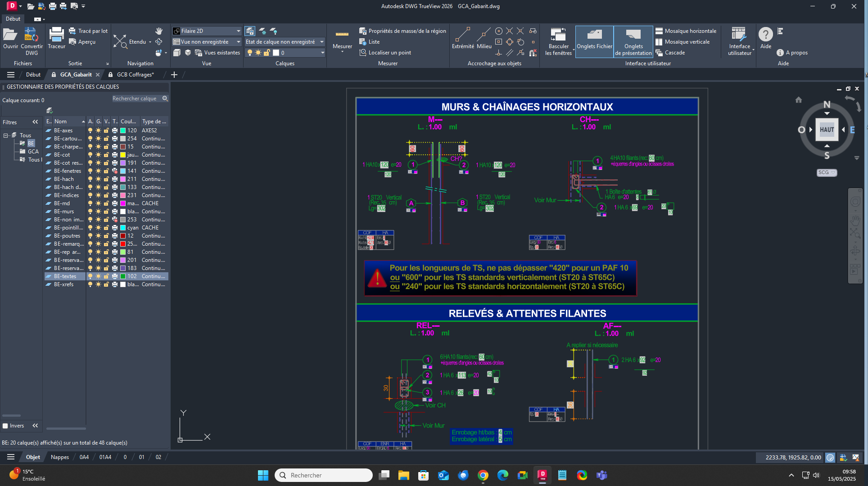
Task: Switch to the GCB Coffrages drawing tab
Action: click(135, 75)
